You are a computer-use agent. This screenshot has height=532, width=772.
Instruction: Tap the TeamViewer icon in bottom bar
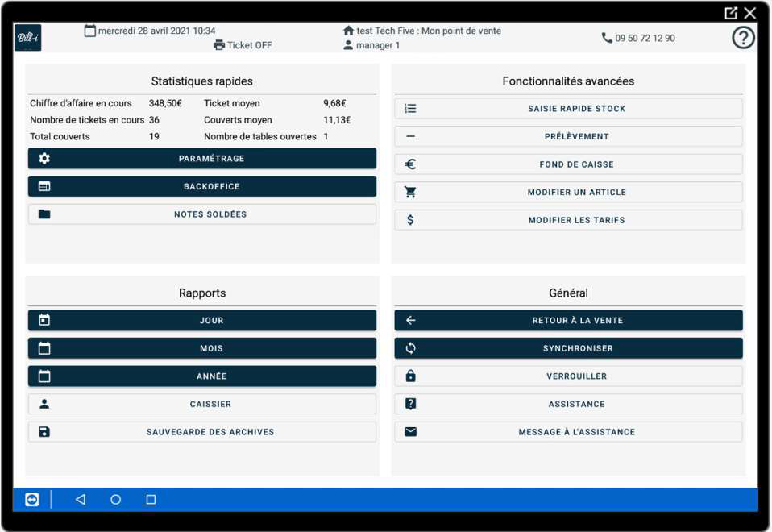32,500
